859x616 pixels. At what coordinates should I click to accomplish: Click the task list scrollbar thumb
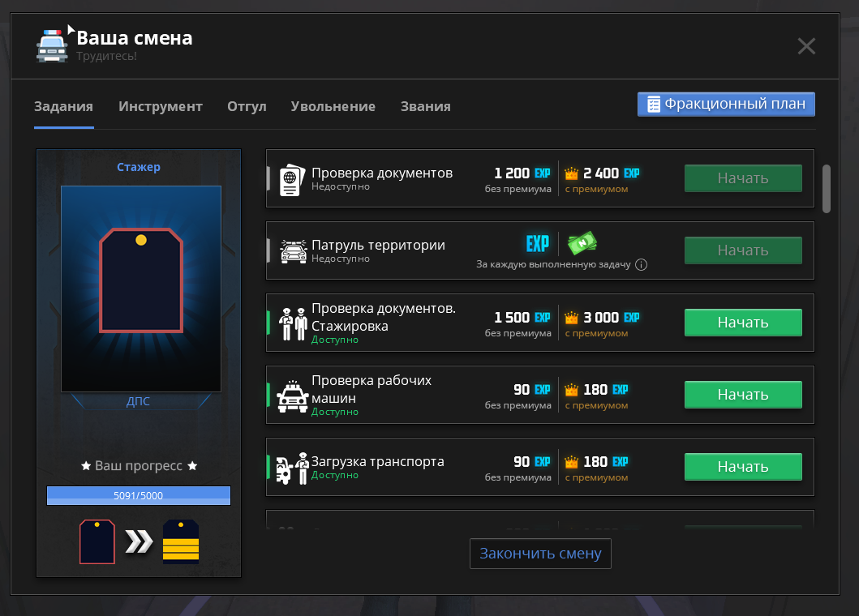point(827,188)
